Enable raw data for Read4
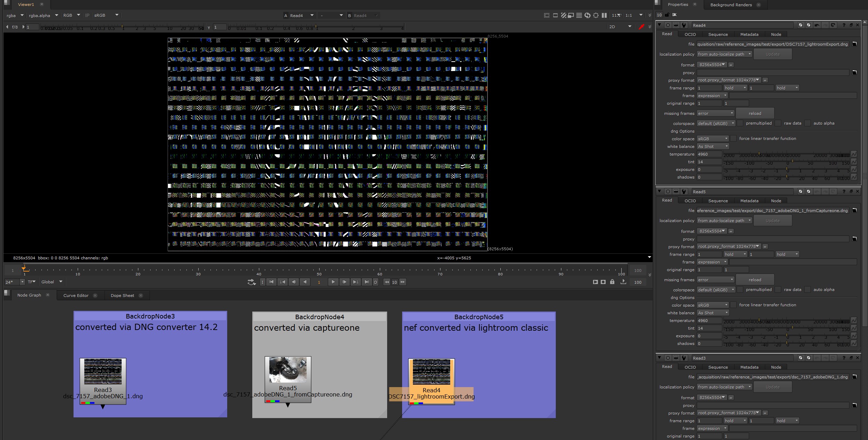868x440 pixels. pyautogui.click(x=778, y=123)
